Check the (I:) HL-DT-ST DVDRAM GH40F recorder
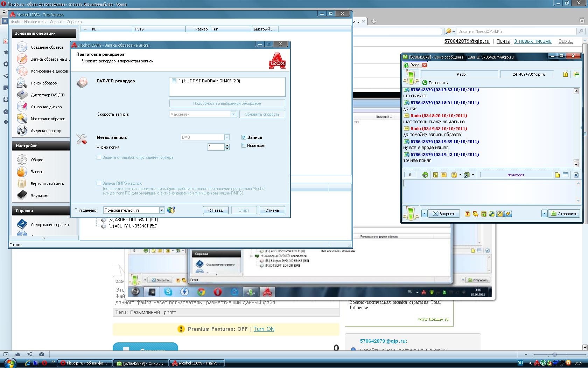 (174, 81)
